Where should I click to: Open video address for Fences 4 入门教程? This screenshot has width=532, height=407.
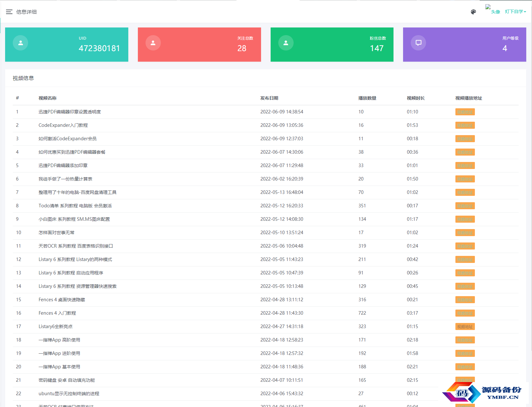(x=465, y=313)
